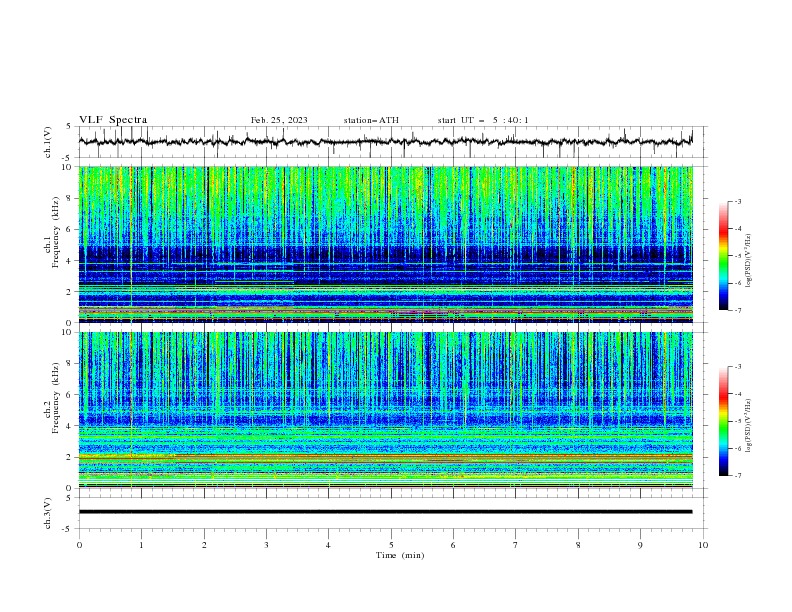Click the time axis tick label "9"

(640, 545)
